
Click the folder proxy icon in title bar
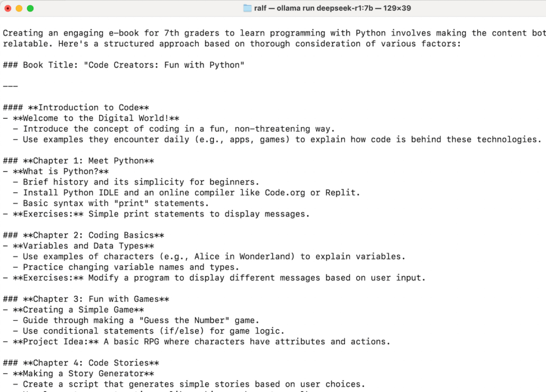tap(247, 8)
